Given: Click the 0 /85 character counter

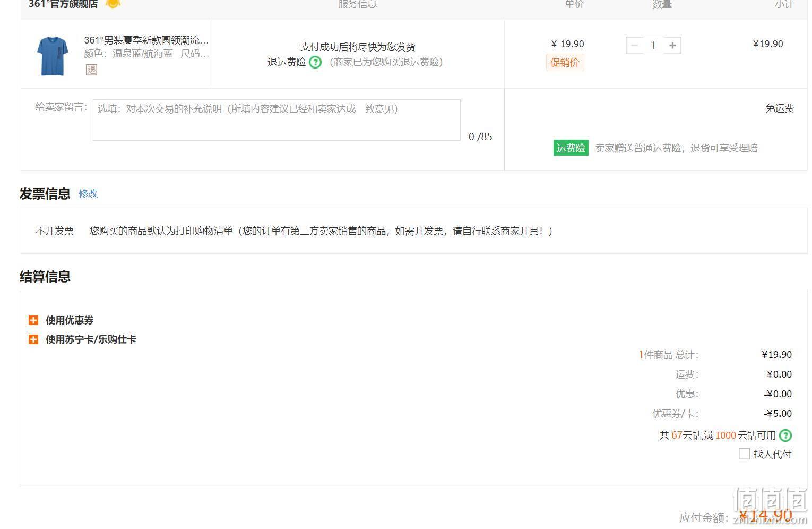Looking at the screenshot, I should tap(480, 136).
